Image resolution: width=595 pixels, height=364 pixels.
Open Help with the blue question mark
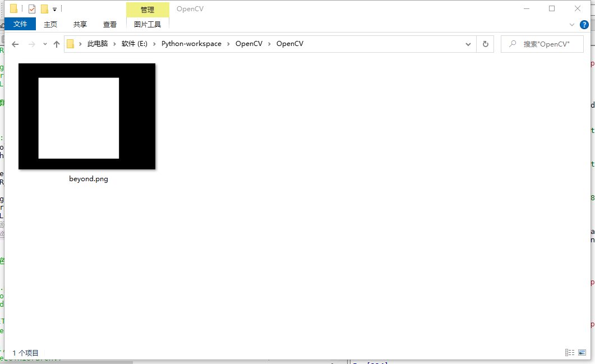pyautogui.click(x=584, y=25)
